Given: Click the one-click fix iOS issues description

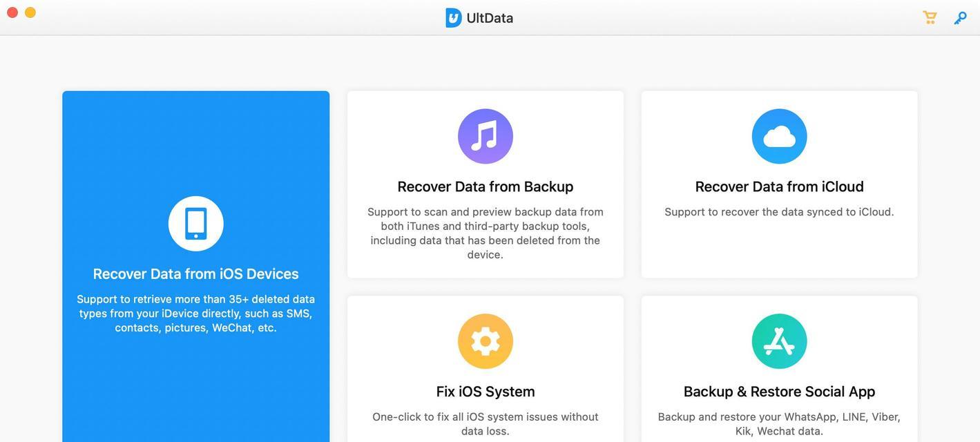Looking at the screenshot, I should pyautogui.click(x=486, y=424).
